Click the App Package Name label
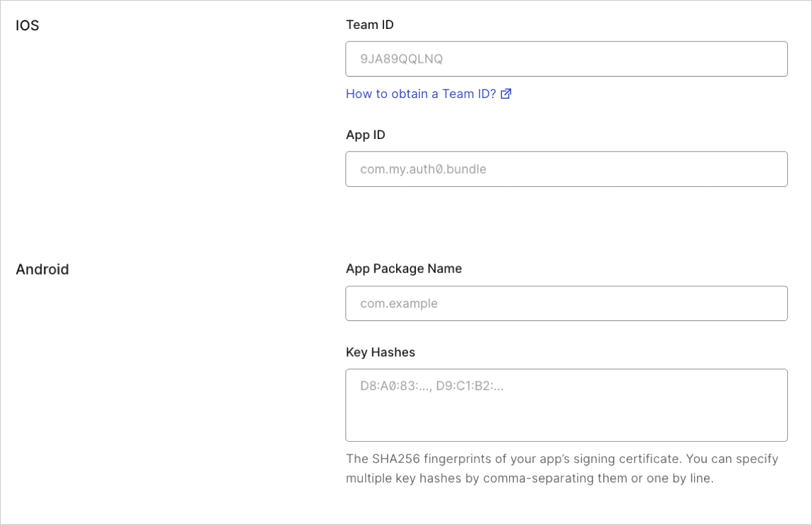This screenshot has height=525, width=812. click(x=403, y=268)
